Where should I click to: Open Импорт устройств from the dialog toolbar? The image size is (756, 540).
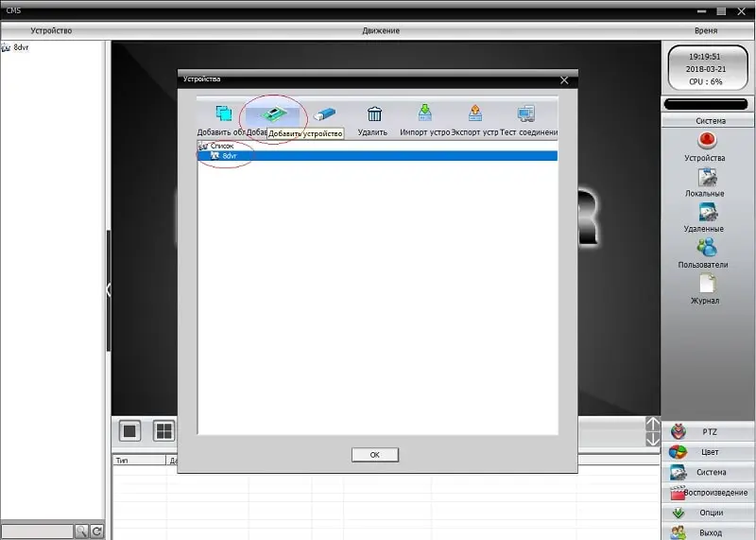coord(424,114)
